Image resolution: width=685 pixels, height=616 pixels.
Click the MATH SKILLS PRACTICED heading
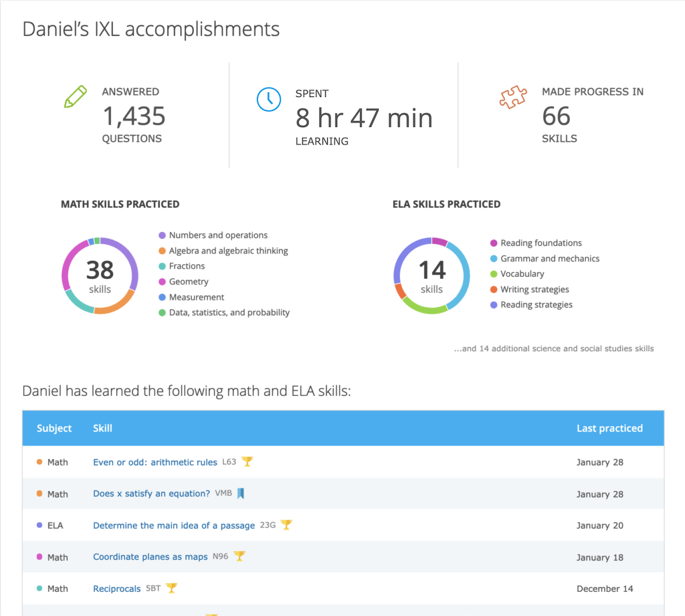[x=120, y=205]
